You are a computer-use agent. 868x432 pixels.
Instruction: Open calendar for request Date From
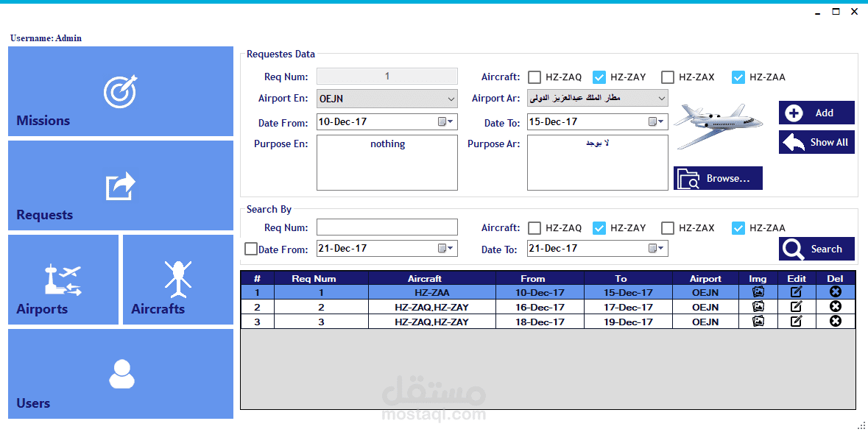pyautogui.click(x=445, y=121)
